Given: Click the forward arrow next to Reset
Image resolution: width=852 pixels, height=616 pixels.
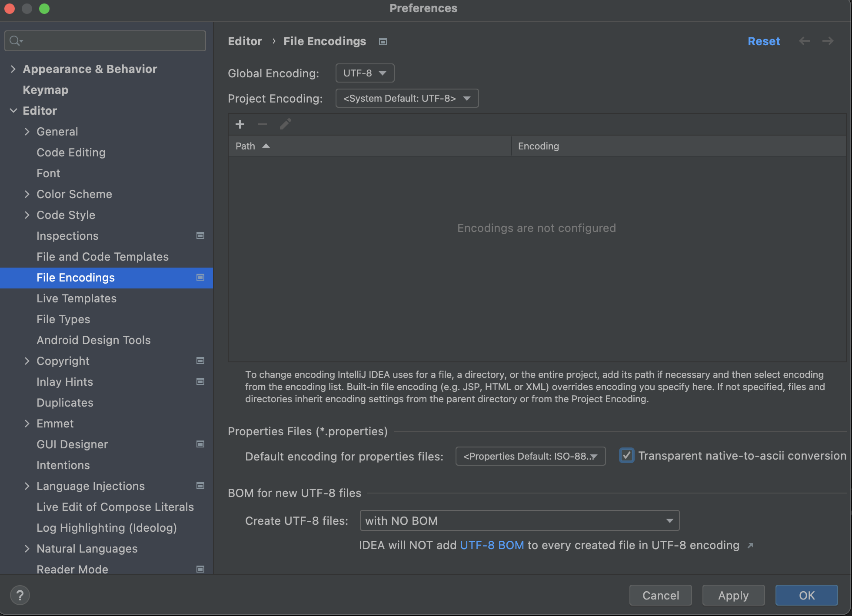Looking at the screenshot, I should pyautogui.click(x=828, y=41).
